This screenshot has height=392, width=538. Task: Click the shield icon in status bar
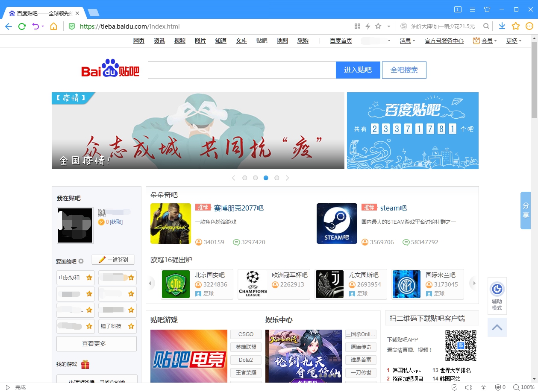(x=455, y=387)
